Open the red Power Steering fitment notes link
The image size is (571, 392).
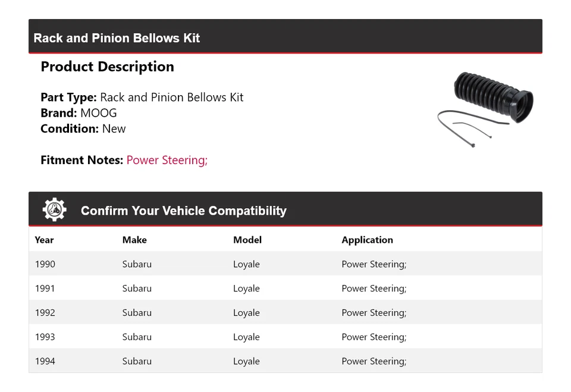[167, 160]
